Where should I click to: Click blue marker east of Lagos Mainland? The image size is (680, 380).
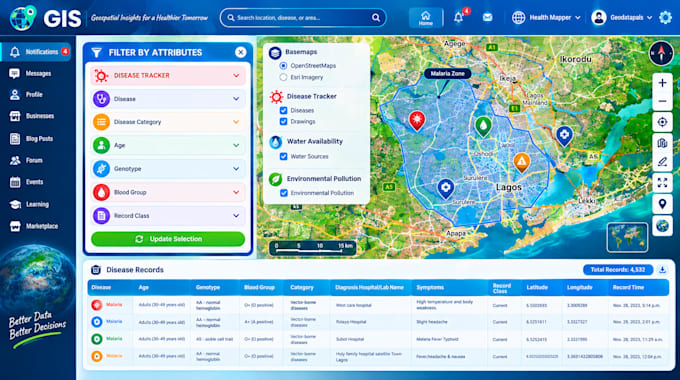564,136
